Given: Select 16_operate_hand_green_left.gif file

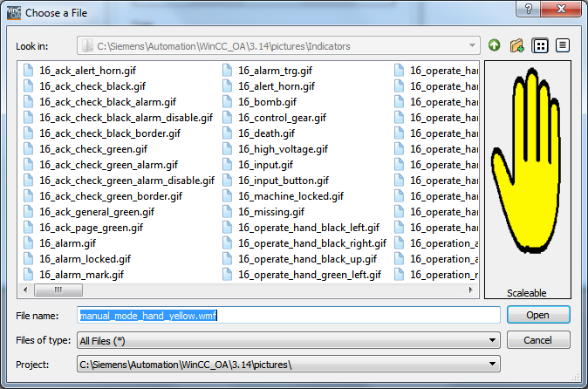Looking at the screenshot, I should click(x=310, y=275).
